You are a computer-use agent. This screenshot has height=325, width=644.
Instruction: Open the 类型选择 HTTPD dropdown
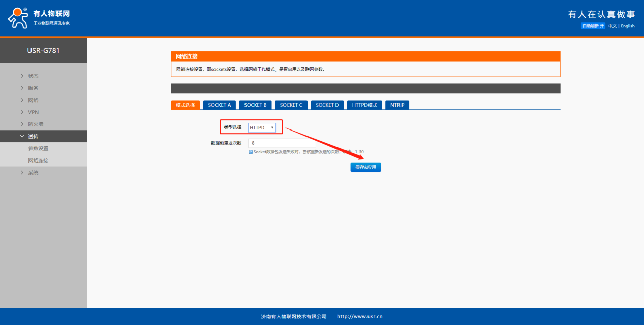click(262, 128)
